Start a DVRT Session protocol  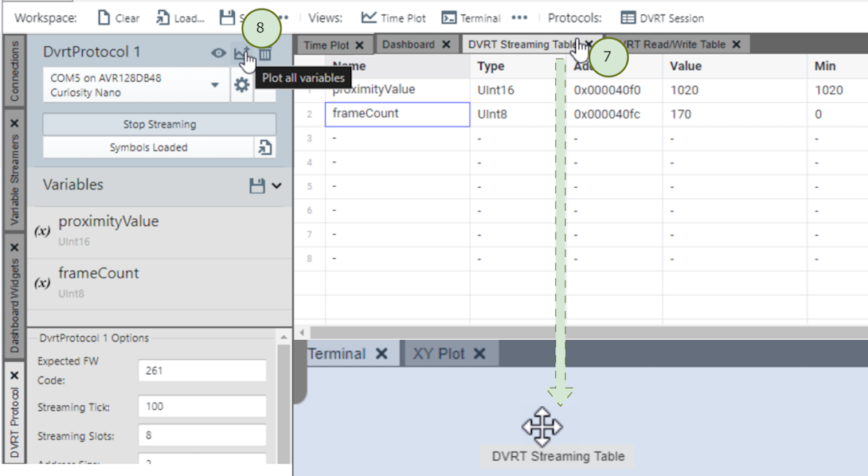[662, 18]
